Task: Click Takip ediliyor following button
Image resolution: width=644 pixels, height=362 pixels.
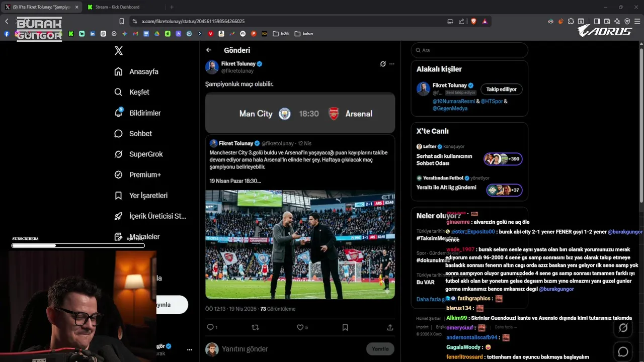Action: 502,89
